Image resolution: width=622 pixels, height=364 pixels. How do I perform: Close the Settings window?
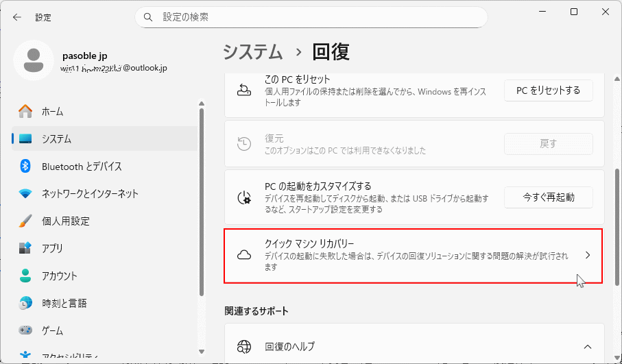[606, 12]
